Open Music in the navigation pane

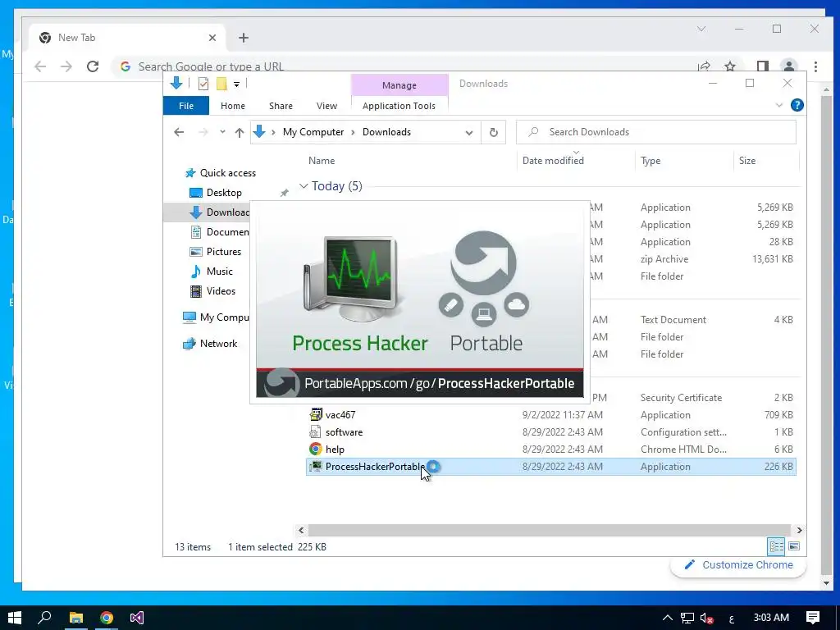pos(219,272)
